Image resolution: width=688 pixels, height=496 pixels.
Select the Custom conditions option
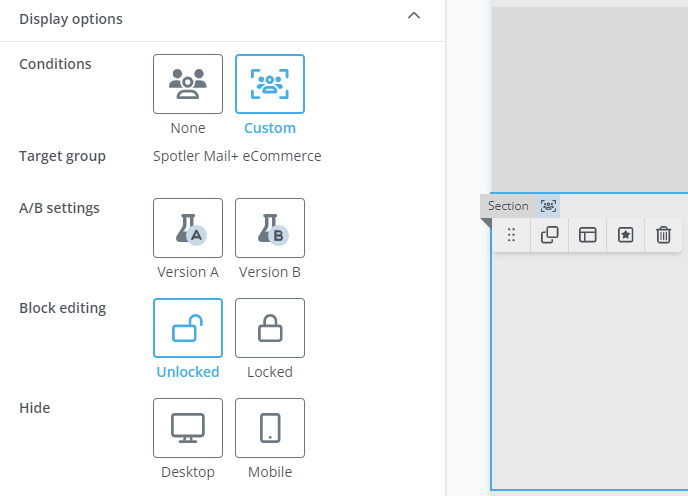[x=269, y=84]
